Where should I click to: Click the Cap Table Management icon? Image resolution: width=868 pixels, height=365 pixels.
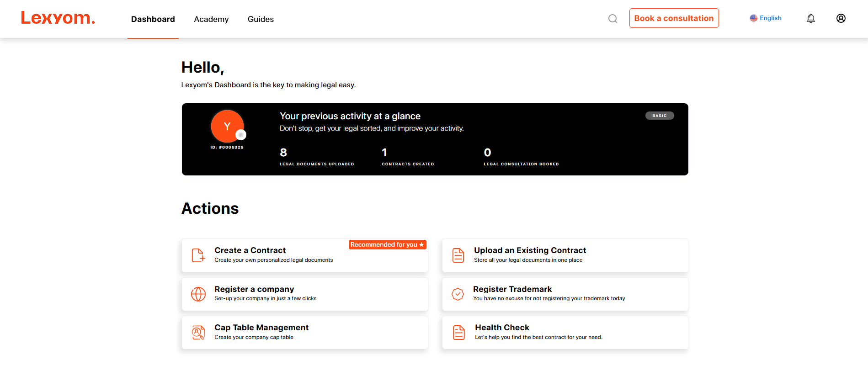pos(198,333)
